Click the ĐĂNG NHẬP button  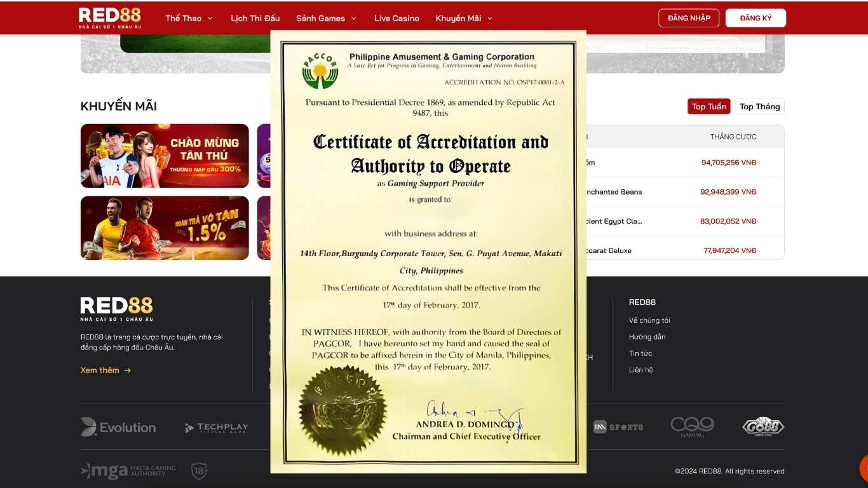[x=689, y=18]
